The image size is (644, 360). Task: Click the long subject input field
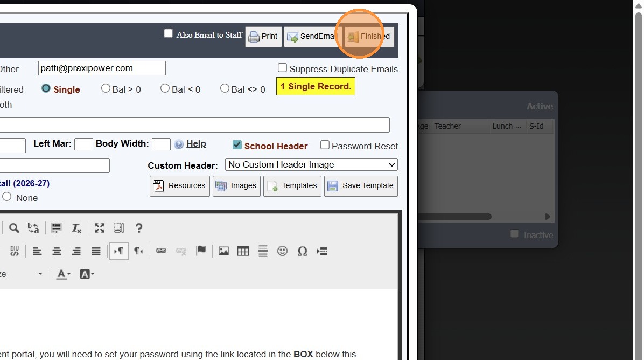click(195, 125)
